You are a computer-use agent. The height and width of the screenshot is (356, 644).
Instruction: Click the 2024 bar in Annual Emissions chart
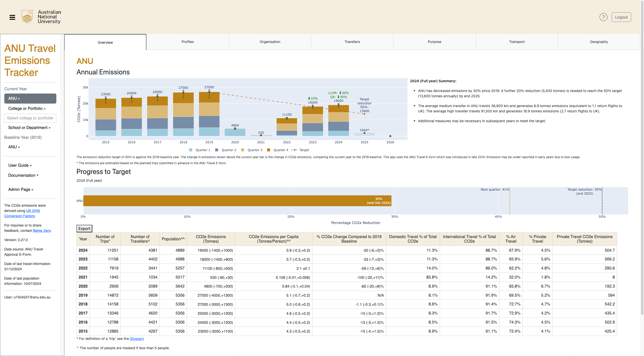pos(339,121)
